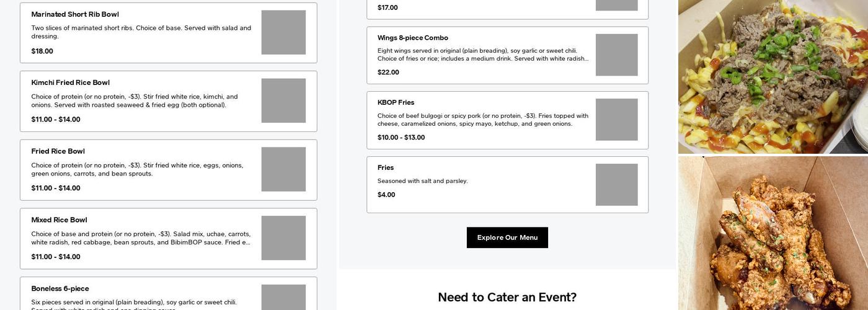Click the loaded bulgogi fries photo

(x=773, y=77)
